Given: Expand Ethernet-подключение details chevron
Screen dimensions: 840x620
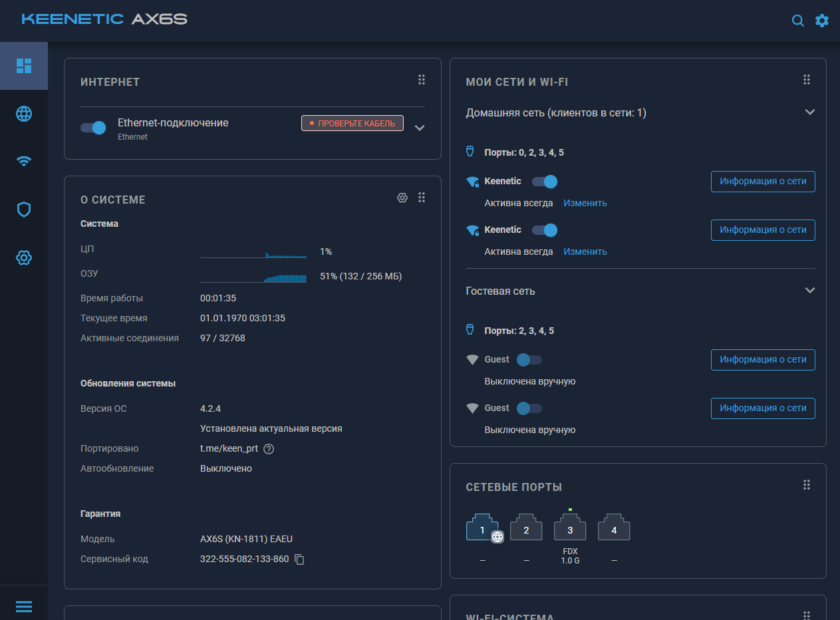Looking at the screenshot, I should point(419,128).
